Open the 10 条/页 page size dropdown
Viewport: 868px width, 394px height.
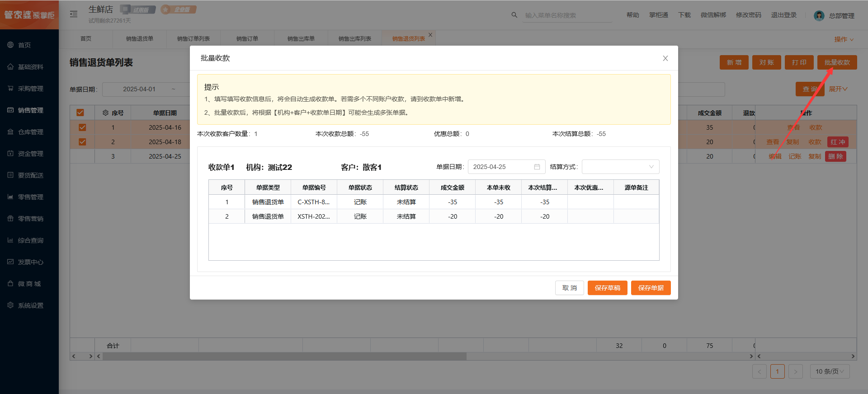tap(830, 371)
